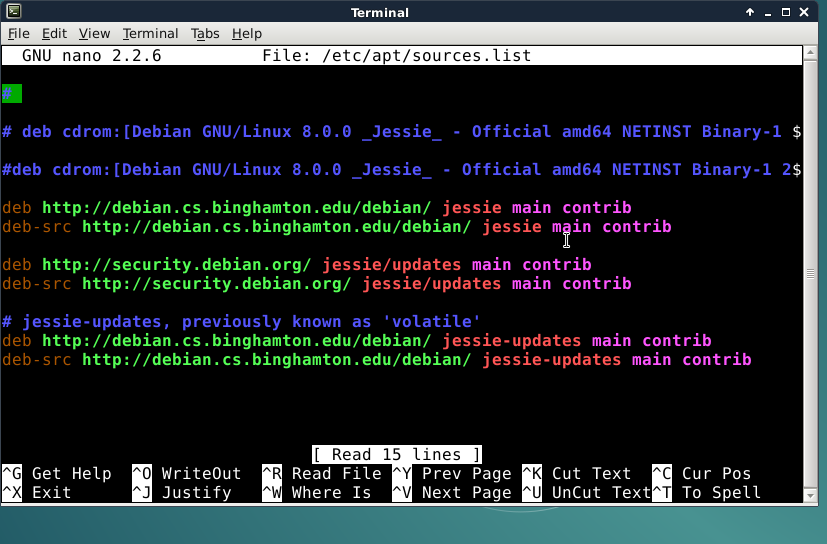
Task: Click scrollbar down arrow
Action: click(x=810, y=495)
